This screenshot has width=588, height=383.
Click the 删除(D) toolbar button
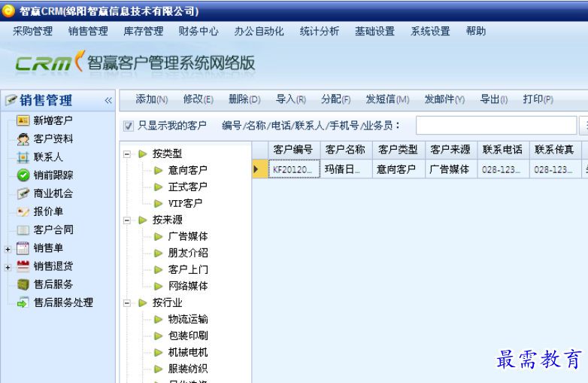pos(244,99)
